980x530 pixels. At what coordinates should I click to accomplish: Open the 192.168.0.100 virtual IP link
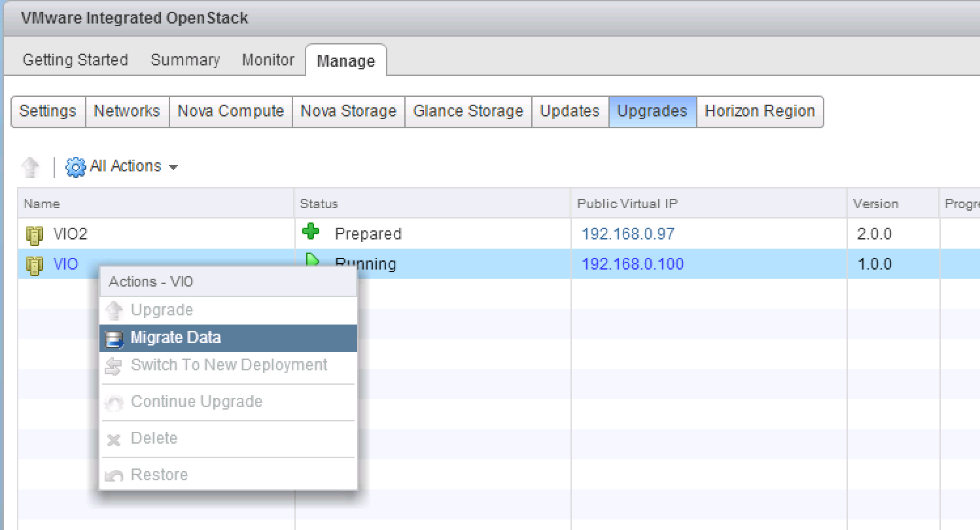click(x=632, y=264)
